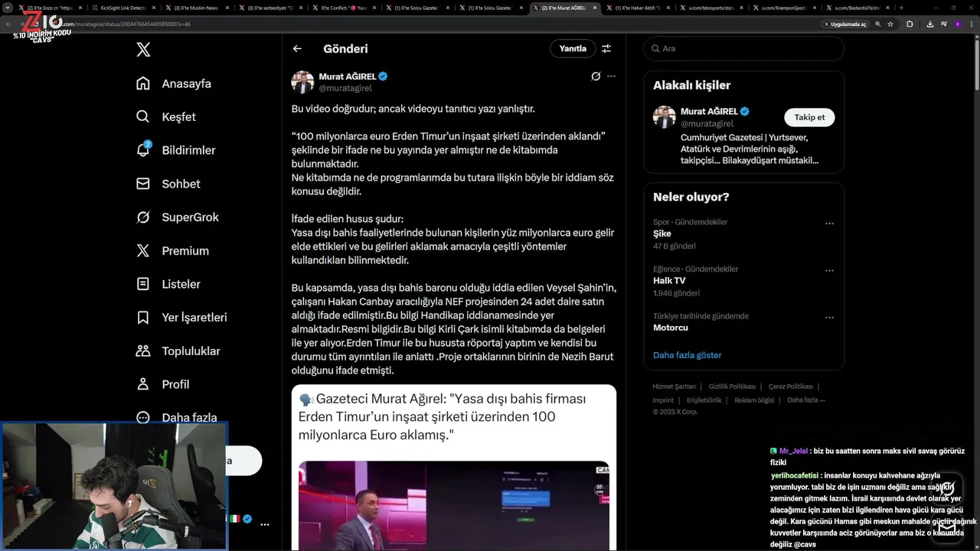Click the person icon next to Profil
The height and width of the screenshot is (551, 980).
(x=143, y=384)
